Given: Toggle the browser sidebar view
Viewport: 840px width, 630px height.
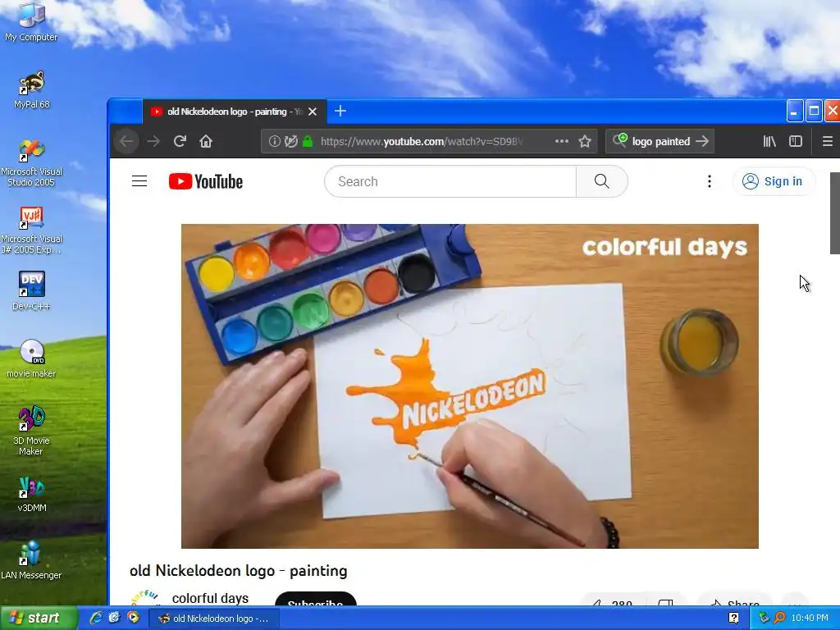Looking at the screenshot, I should pyautogui.click(x=796, y=141).
